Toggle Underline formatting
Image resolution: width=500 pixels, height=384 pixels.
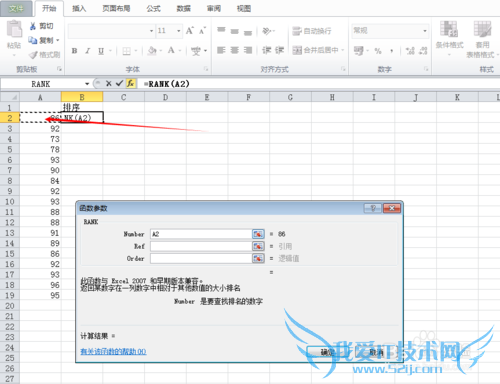[x=101, y=51]
